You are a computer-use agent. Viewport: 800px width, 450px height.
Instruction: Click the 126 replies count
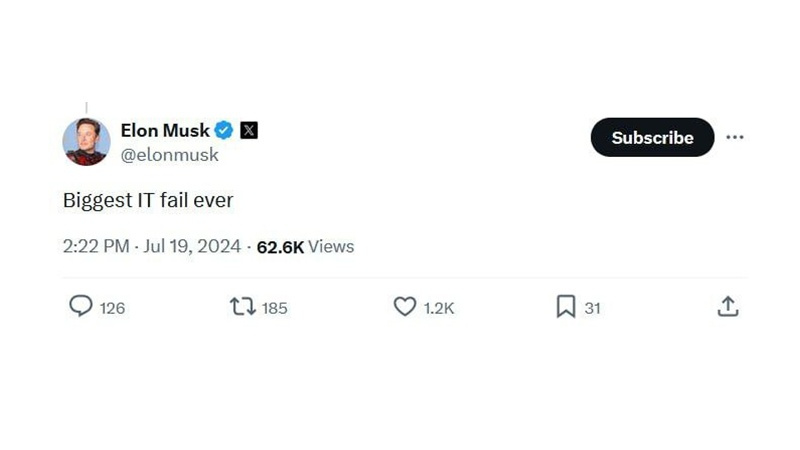click(x=112, y=308)
